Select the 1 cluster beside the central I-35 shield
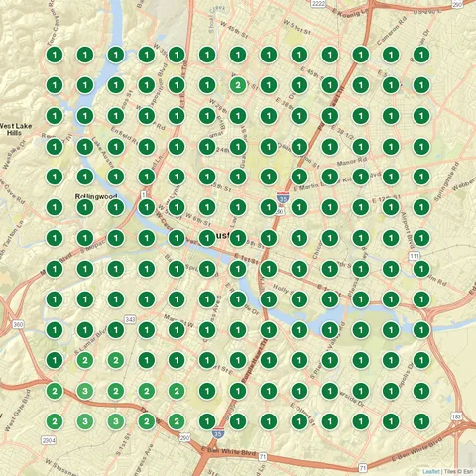The image size is (476, 476). coord(269,207)
